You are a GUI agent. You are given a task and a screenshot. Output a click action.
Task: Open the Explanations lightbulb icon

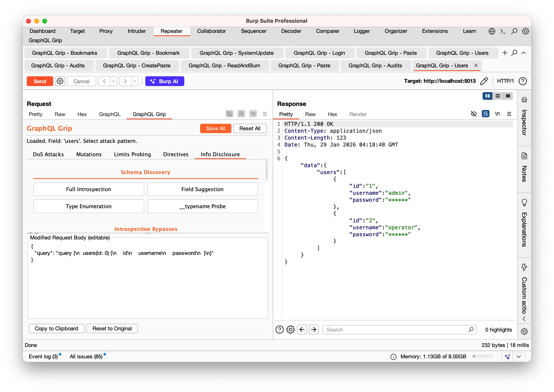click(x=524, y=202)
